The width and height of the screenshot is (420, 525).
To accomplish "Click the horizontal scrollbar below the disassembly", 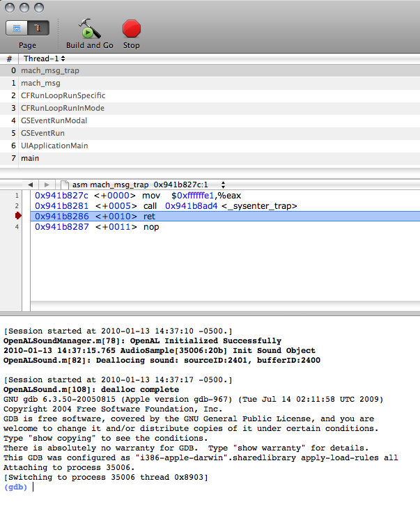I will [x=225, y=306].
